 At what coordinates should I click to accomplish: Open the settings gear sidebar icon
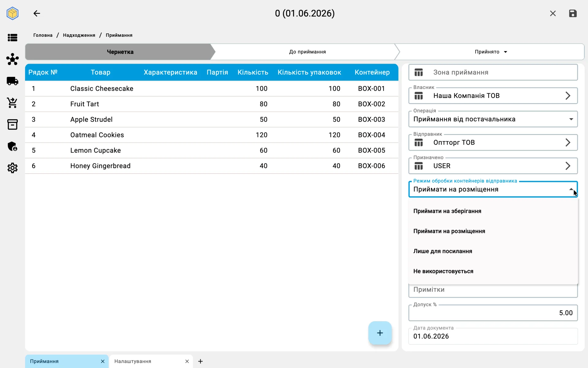(x=13, y=168)
